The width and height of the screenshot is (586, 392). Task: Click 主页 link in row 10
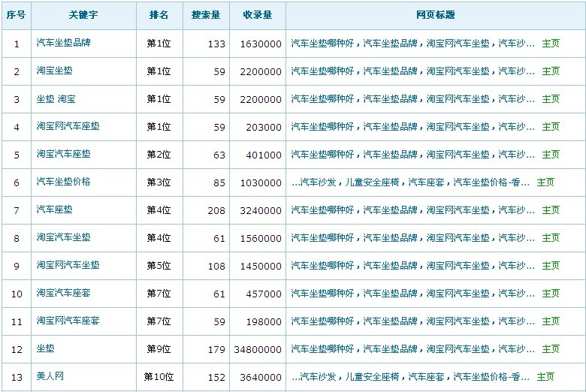pyautogui.click(x=551, y=294)
